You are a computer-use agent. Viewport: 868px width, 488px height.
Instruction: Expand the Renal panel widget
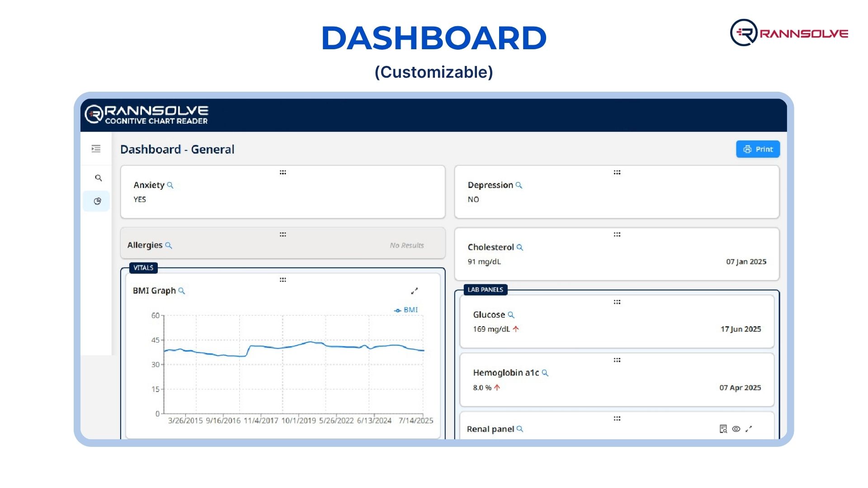tap(749, 429)
